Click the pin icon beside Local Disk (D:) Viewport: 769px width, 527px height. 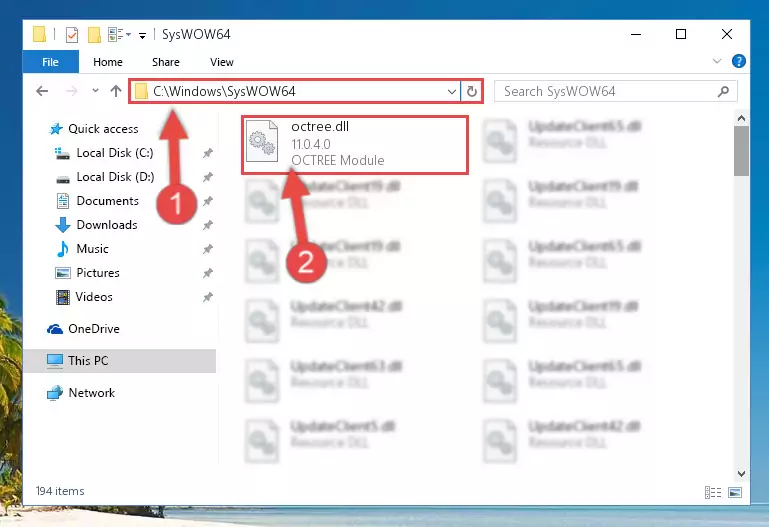point(208,177)
